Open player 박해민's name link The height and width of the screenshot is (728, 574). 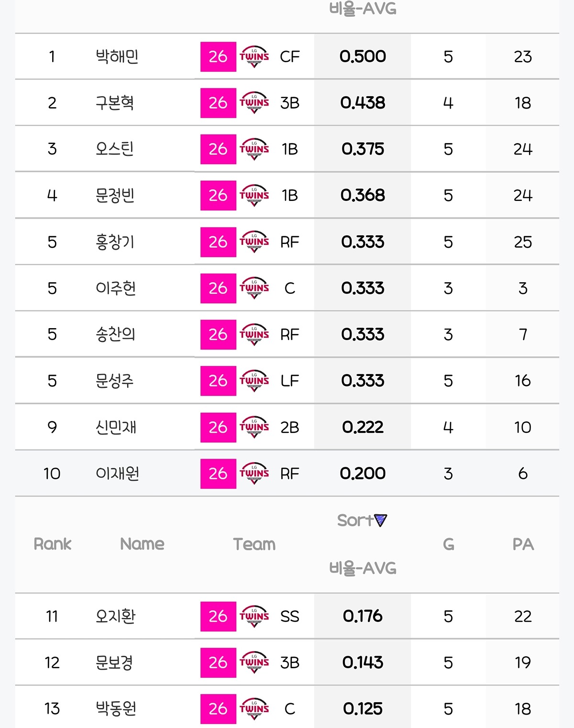pyautogui.click(x=117, y=57)
